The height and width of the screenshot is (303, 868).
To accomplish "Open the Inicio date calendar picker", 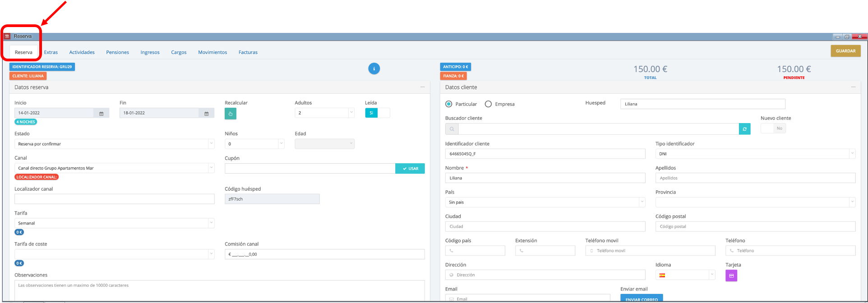I will tap(102, 113).
